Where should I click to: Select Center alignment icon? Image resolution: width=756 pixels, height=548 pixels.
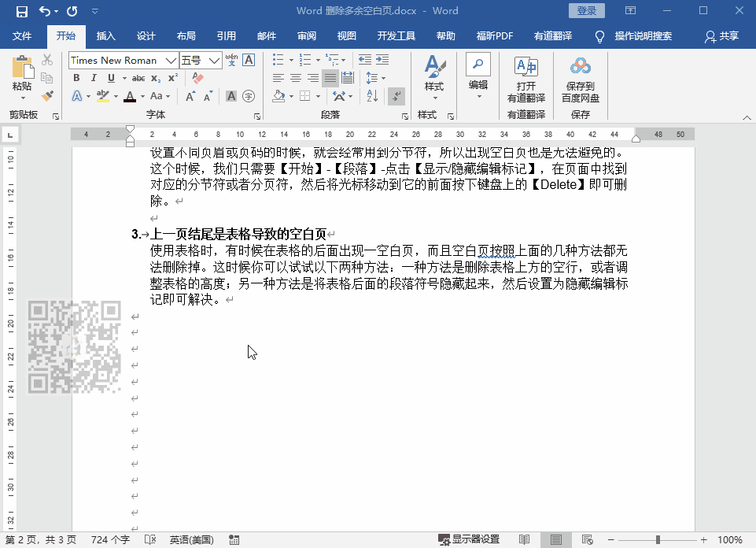coord(296,78)
